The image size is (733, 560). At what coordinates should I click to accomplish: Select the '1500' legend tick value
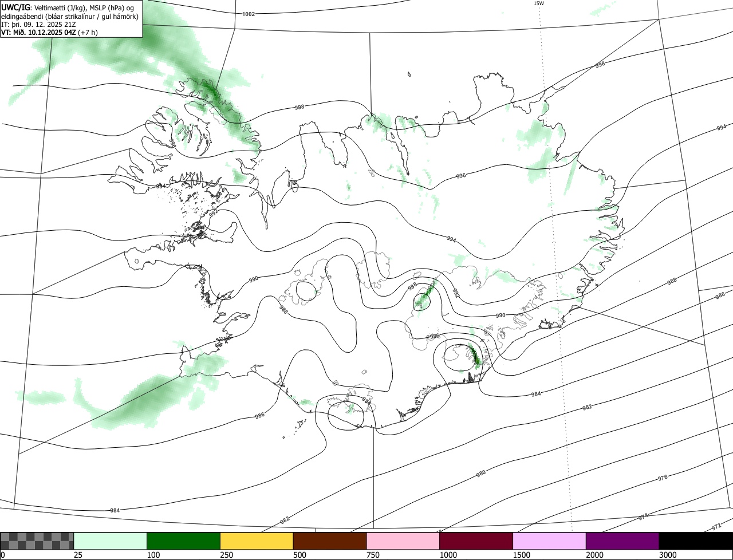tap(522, 555)
